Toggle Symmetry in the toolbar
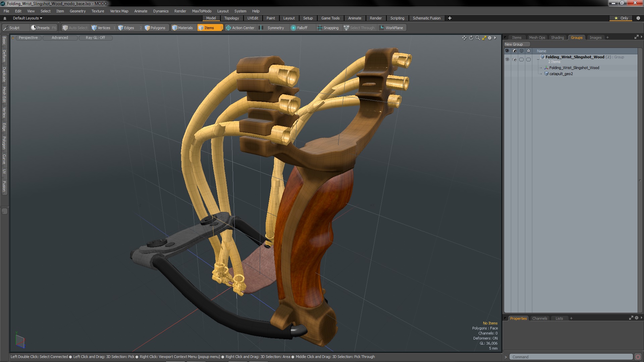Viewport: 644px width, 362px height. coord(272,28)
